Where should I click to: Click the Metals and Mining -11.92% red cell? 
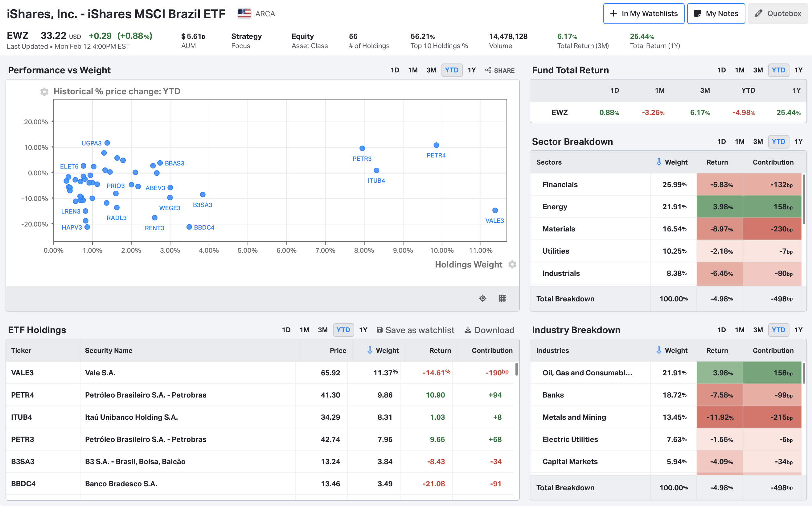(720, 417)
